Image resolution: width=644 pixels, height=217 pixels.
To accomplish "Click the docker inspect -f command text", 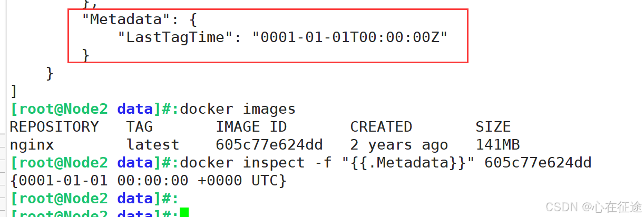I will point(256,163).
